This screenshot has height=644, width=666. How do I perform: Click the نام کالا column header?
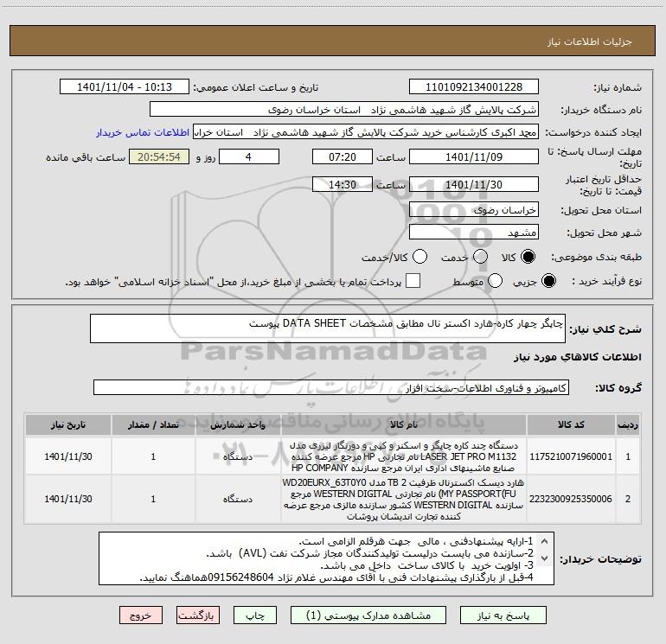point(404,424)
